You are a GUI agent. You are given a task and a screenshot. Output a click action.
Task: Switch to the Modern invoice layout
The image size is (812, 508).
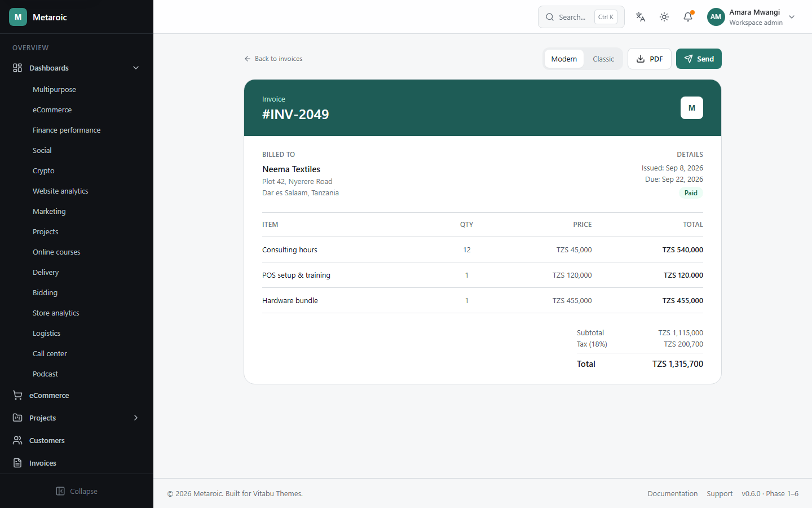pyautogui.click(x=564, y=59)
